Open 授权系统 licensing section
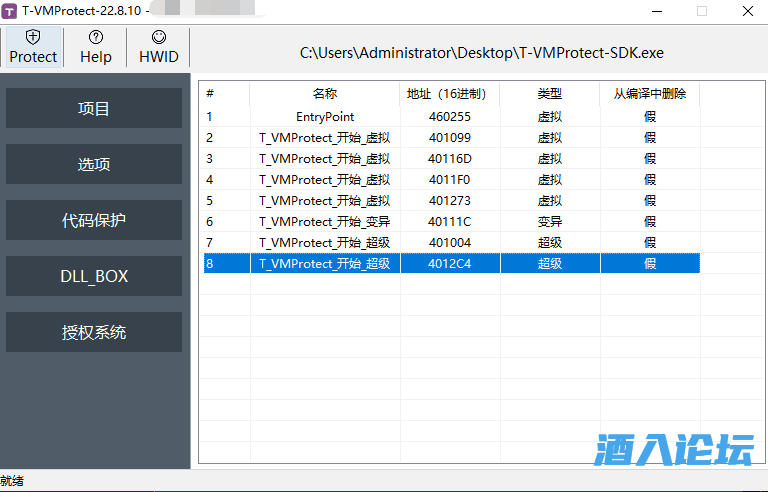The image size is (768, 492). pyautogui.click(x=94, y=332)
